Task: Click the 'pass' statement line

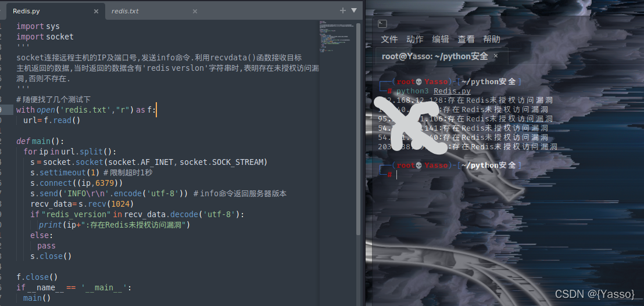Action: point(46,246)
